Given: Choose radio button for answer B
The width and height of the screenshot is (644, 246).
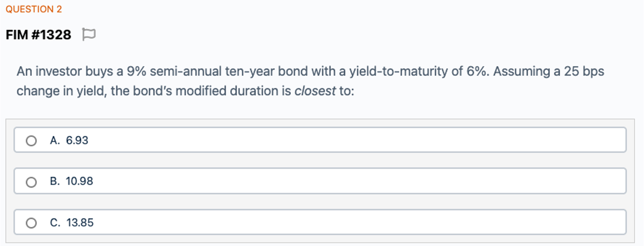Looking at the screenshot, I should tap(31, 182).
